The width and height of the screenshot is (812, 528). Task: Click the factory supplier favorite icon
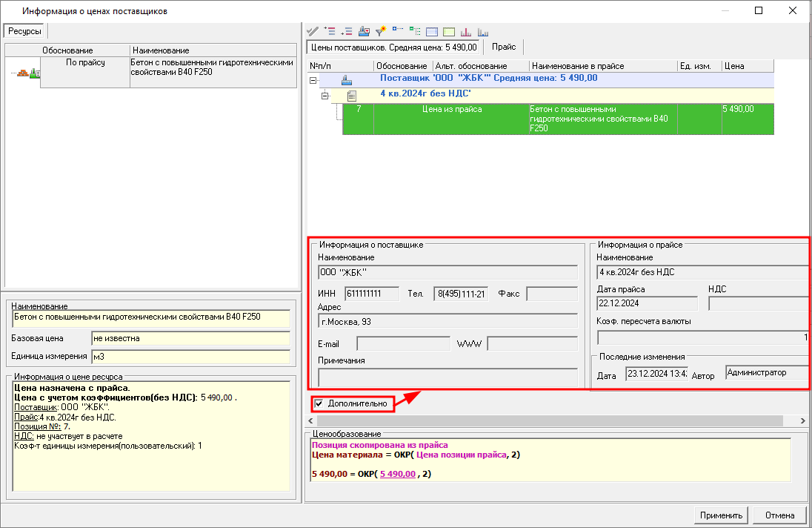[x=364, y=32]
